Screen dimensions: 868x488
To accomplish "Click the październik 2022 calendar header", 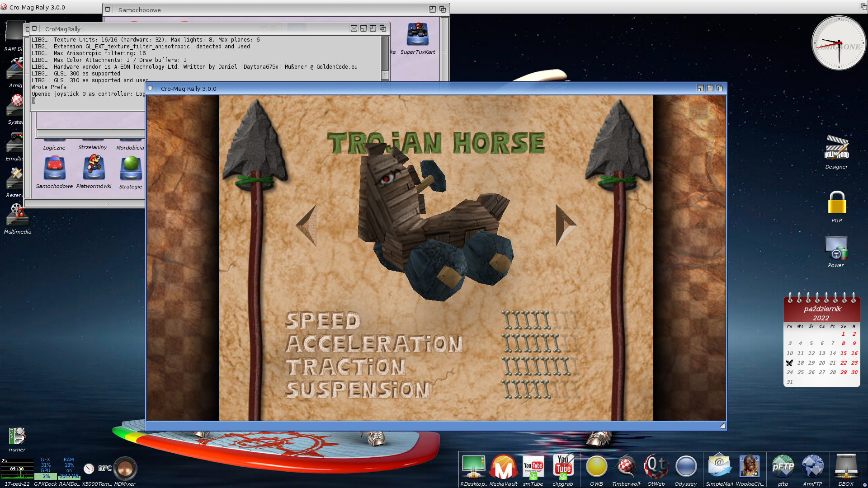I will [822, 313].
